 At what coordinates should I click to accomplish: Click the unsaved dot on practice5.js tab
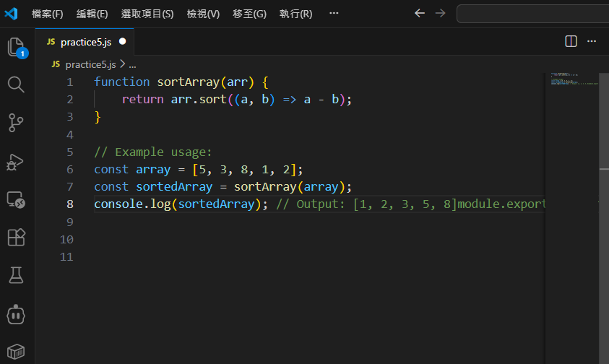pyautogui.click(x=122, y=42)
